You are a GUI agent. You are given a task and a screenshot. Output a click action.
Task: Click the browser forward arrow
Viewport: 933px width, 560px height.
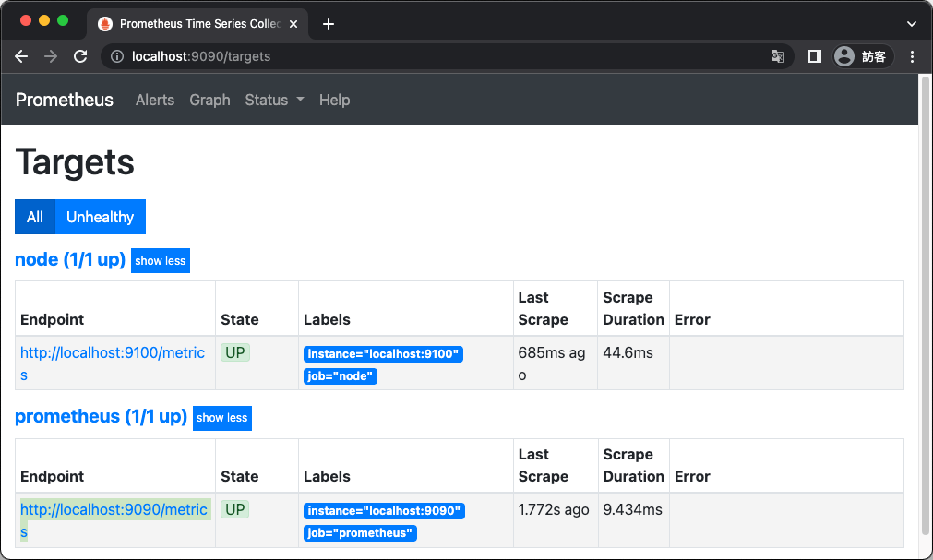(x=51, y=56)
